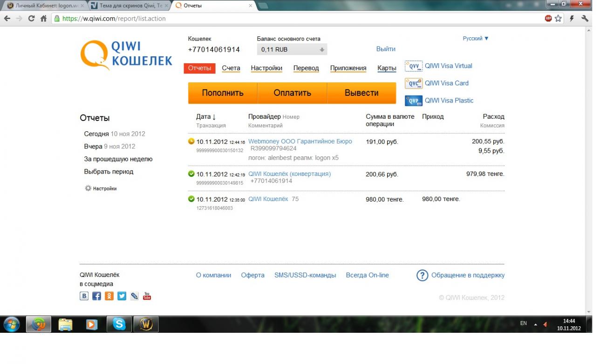Click the Odnoklassniki social icon
Screen dimensions: 600x364
coord(109,296)
